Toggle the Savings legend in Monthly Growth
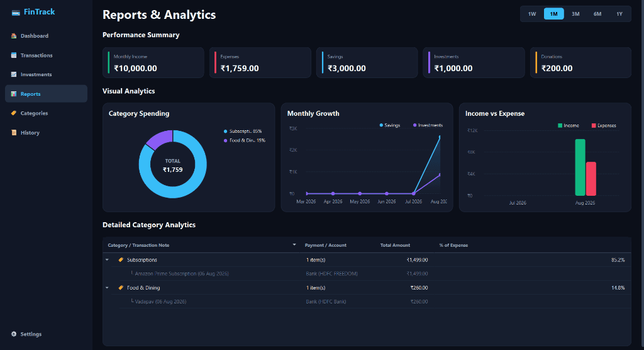Image resolution: width=644 pixels, height=350 pixels. click(x=390, y=125)
